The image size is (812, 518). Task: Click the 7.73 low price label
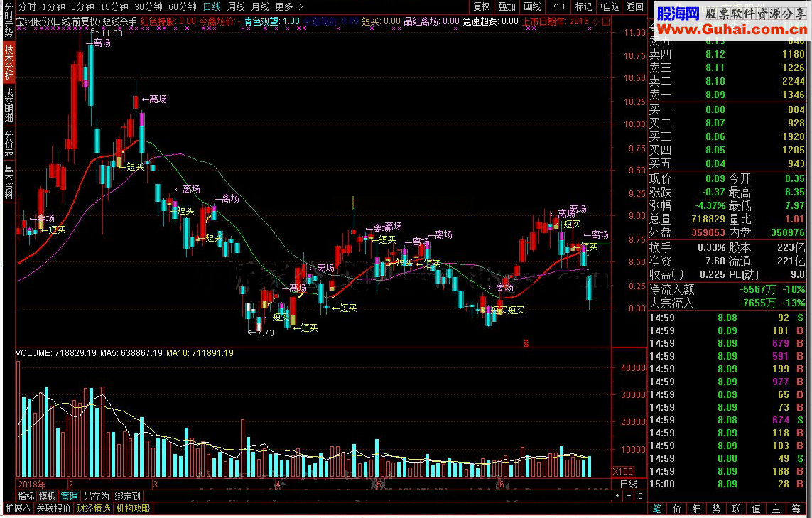(265, 333)
